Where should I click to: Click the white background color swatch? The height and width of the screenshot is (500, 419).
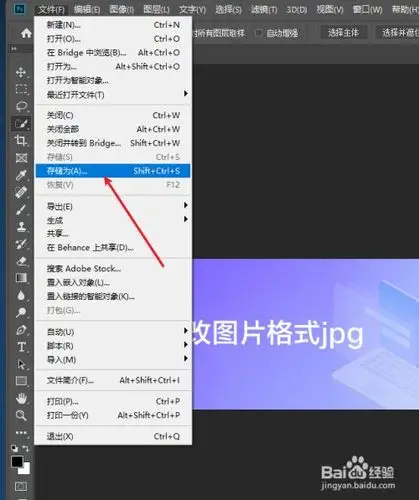tap(26, 469)
